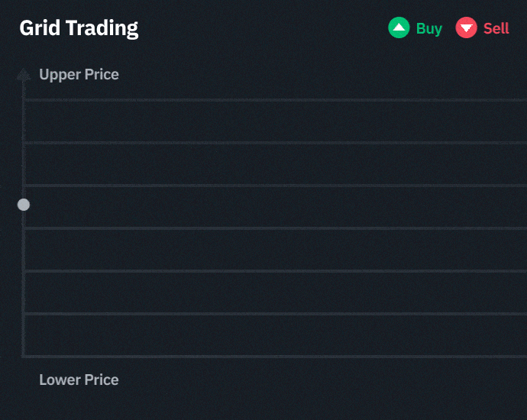Select the Buy legend label text
This screenshot has height=420, width=527.
429,28
